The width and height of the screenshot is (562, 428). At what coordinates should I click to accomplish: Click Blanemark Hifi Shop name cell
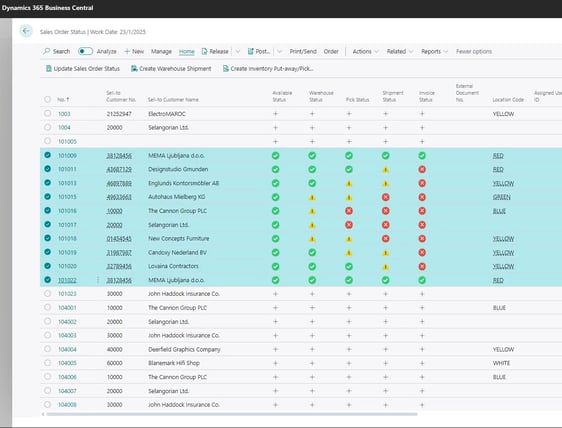pyautogui.click(x=174, y=363)
